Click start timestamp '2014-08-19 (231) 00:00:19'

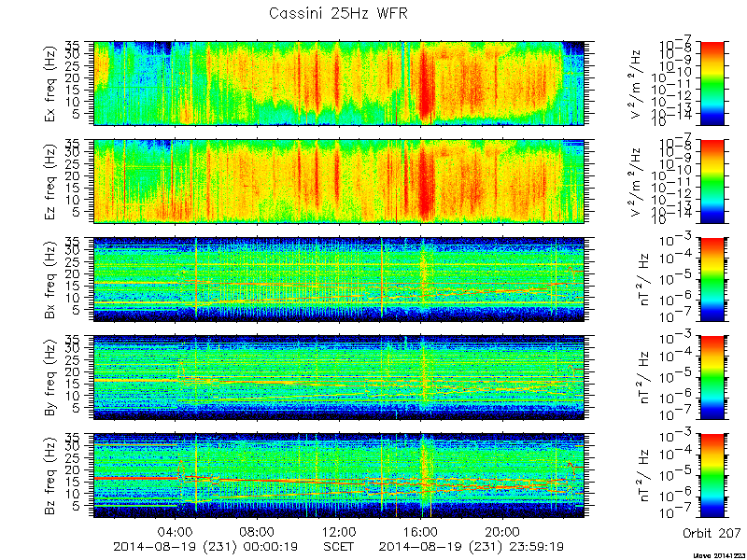point(205,546)
